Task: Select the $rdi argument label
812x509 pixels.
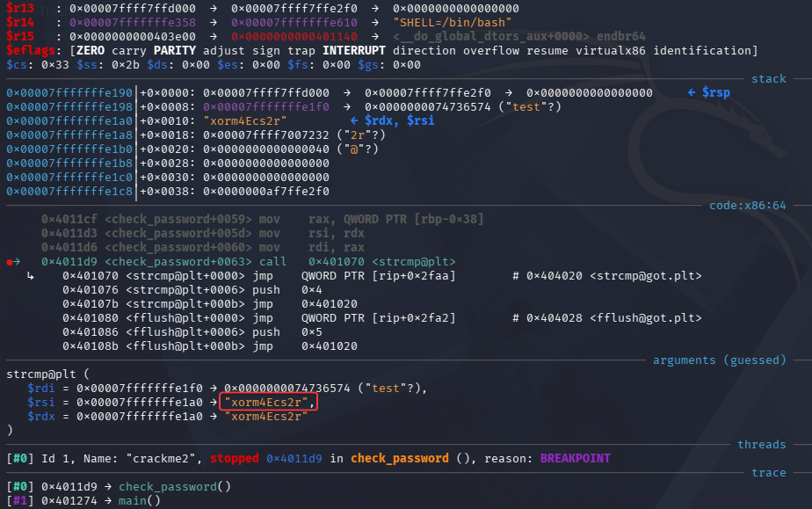Action: 41,389
